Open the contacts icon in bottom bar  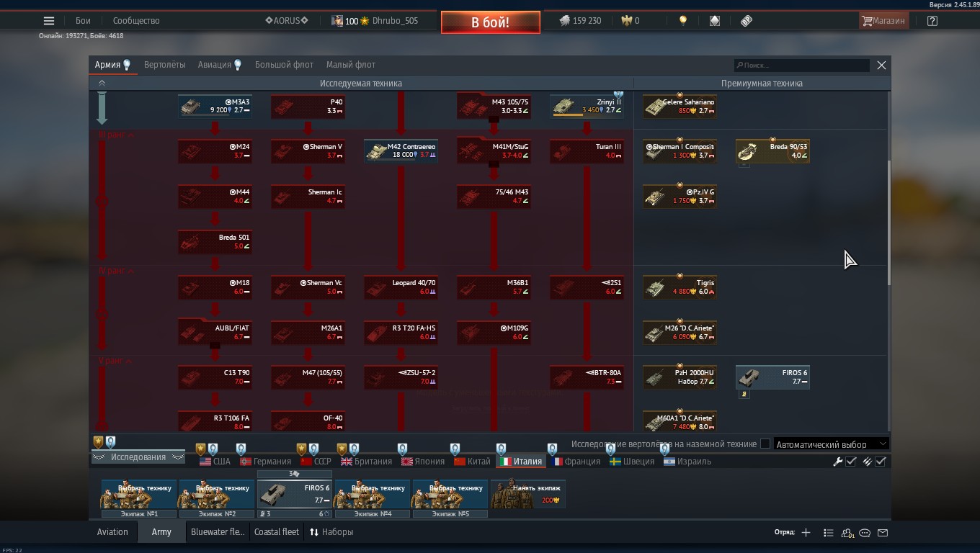[847, 533]
